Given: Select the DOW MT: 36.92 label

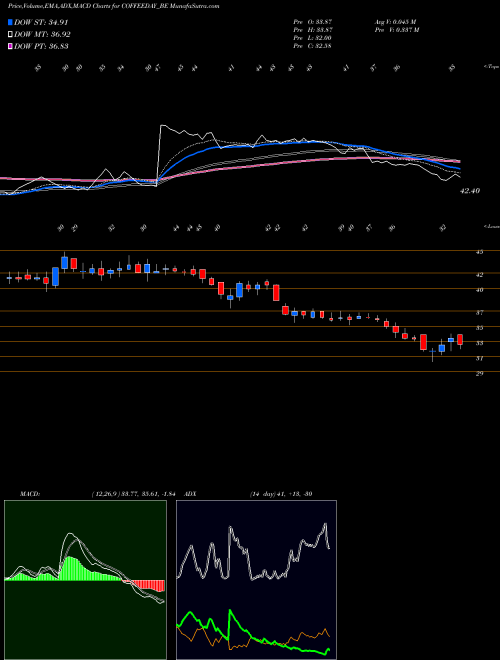Looking at the screenshot, I should [42, 35].
